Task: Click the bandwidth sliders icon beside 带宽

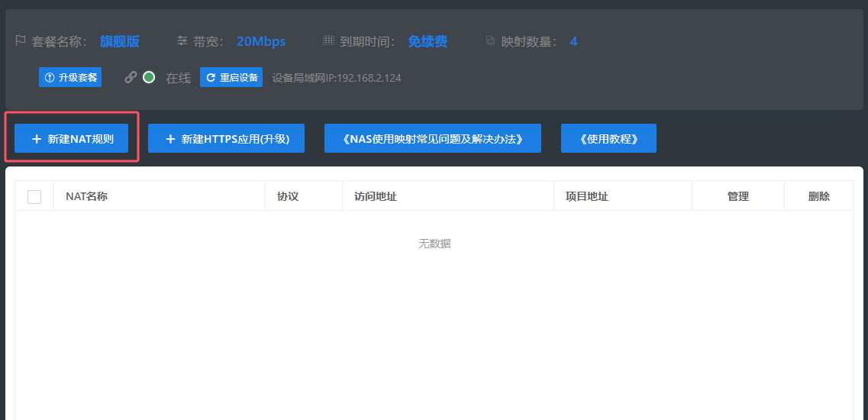Action: tap(182, 40)
